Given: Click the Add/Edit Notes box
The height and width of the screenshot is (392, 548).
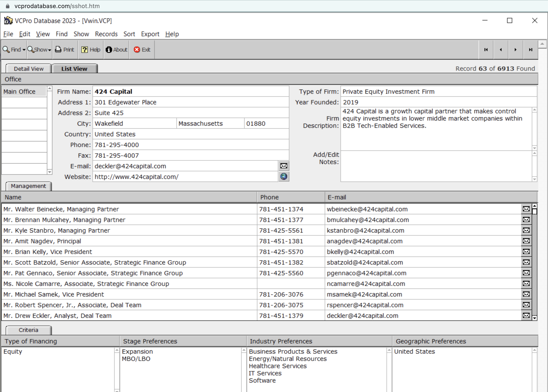Looking at the screenshot, I should click(436, 166).
